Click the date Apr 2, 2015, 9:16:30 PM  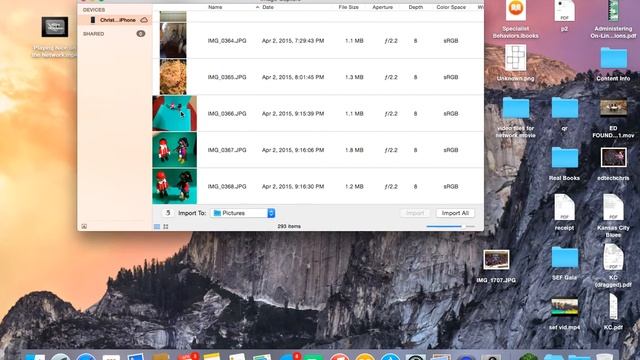click(293, 187)
